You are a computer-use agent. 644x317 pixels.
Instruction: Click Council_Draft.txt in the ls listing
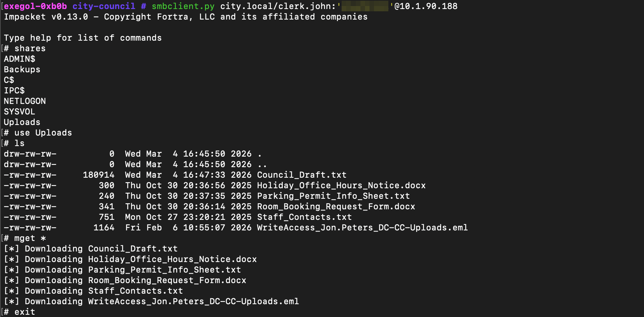coord(302,175)
